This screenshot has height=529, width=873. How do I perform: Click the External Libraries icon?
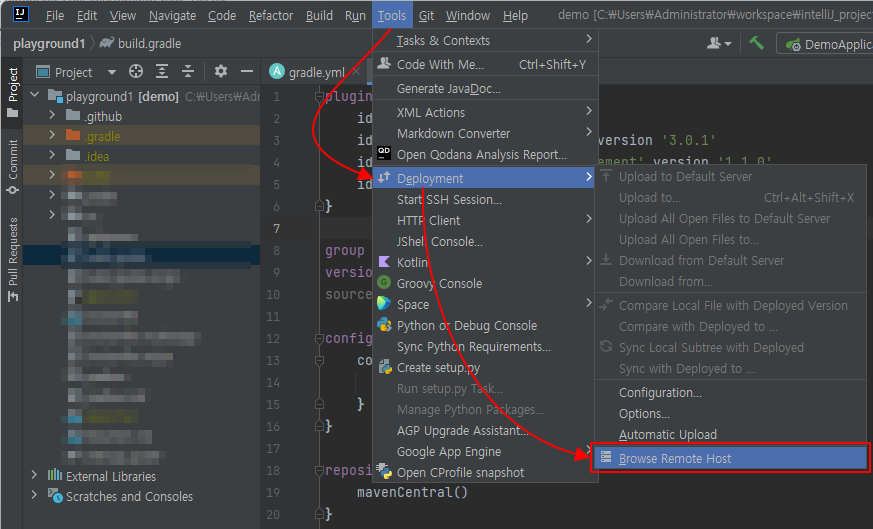55,475
